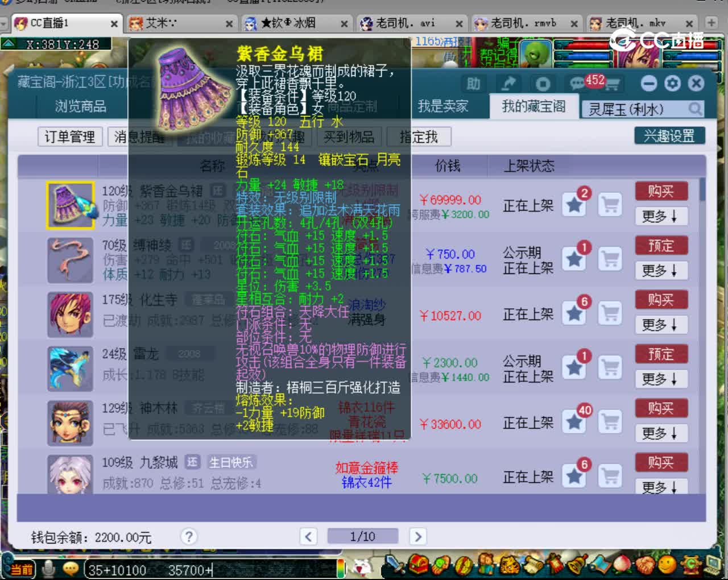728x580 pixels.
Task: Favorite the 缚神绫 listing star
Action: coord(574,259)
